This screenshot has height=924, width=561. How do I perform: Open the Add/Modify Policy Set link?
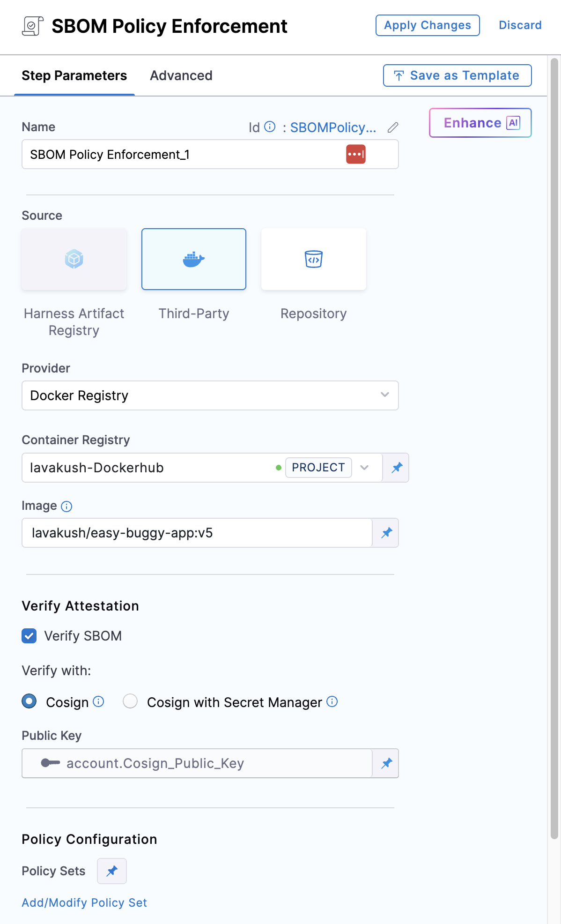point(84,902)
